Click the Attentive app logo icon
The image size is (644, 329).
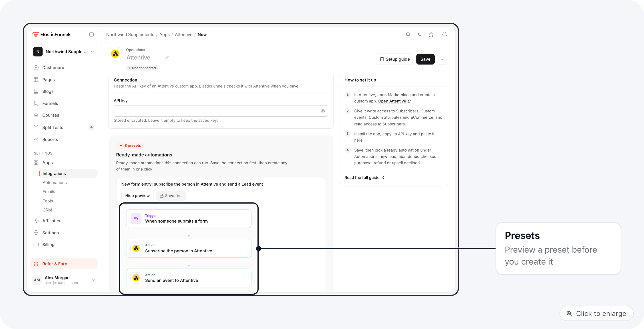click(x=115, y=54)
